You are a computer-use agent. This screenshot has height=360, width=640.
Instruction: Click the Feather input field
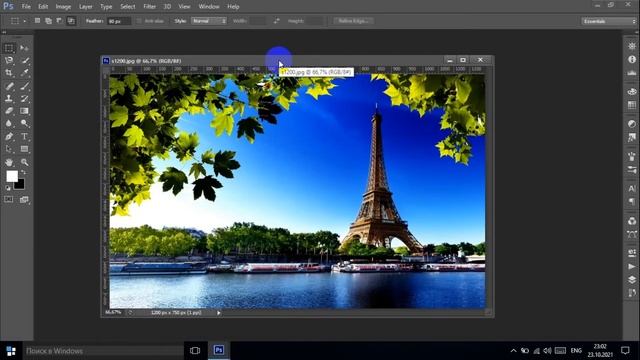point(119,21)
